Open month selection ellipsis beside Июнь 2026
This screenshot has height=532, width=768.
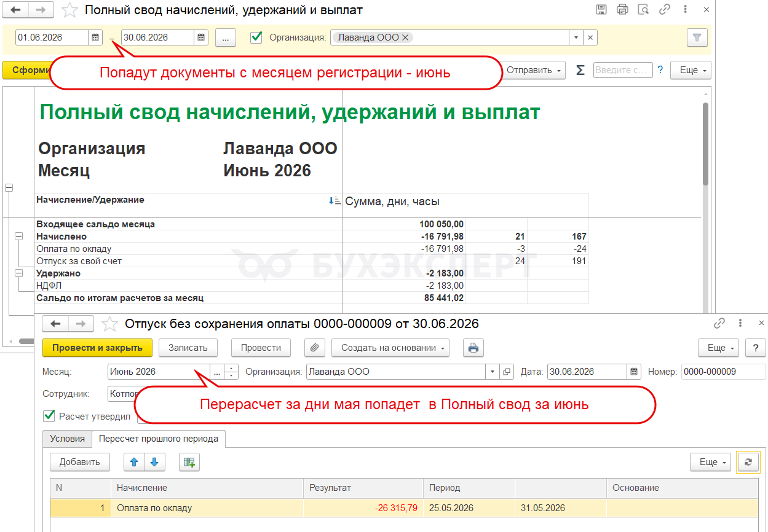pyautogui.click(x=216, y=372)
